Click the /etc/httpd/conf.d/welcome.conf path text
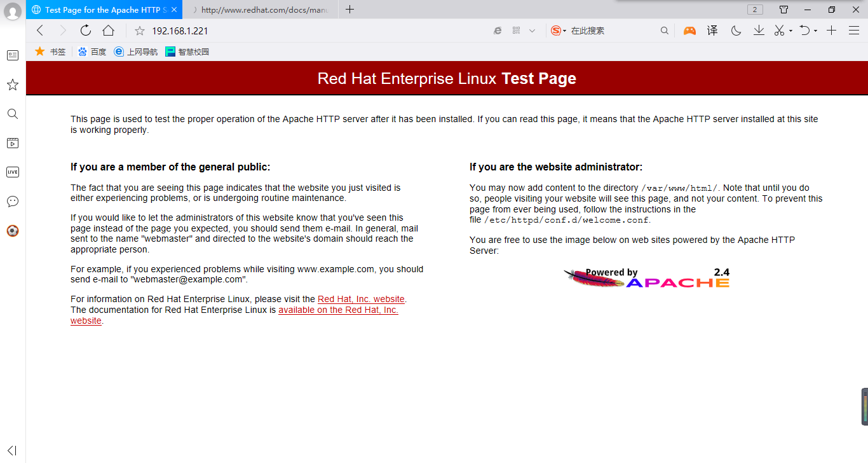868x463 pixels. pos(567,220)
